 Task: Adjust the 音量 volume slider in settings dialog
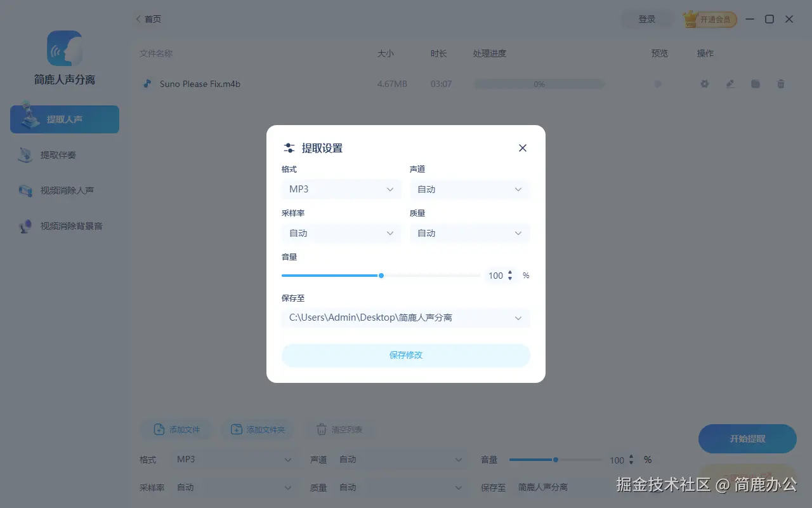381,276
